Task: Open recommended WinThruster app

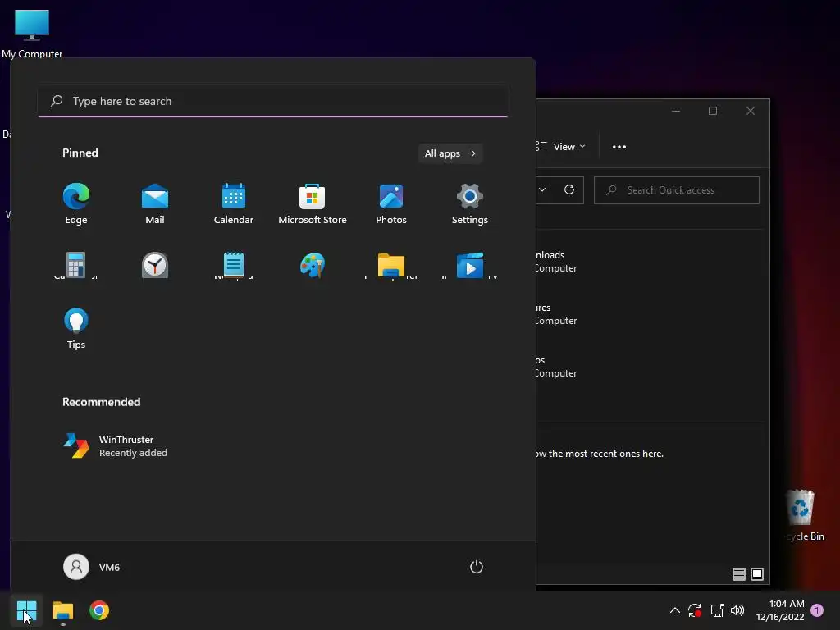Action: click(115, 445)
